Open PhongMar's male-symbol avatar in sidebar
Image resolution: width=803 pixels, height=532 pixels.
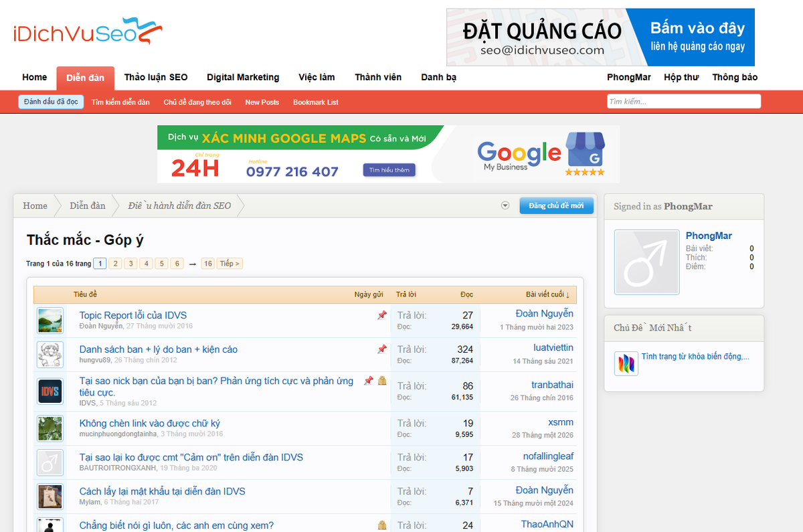click(646, 262)
